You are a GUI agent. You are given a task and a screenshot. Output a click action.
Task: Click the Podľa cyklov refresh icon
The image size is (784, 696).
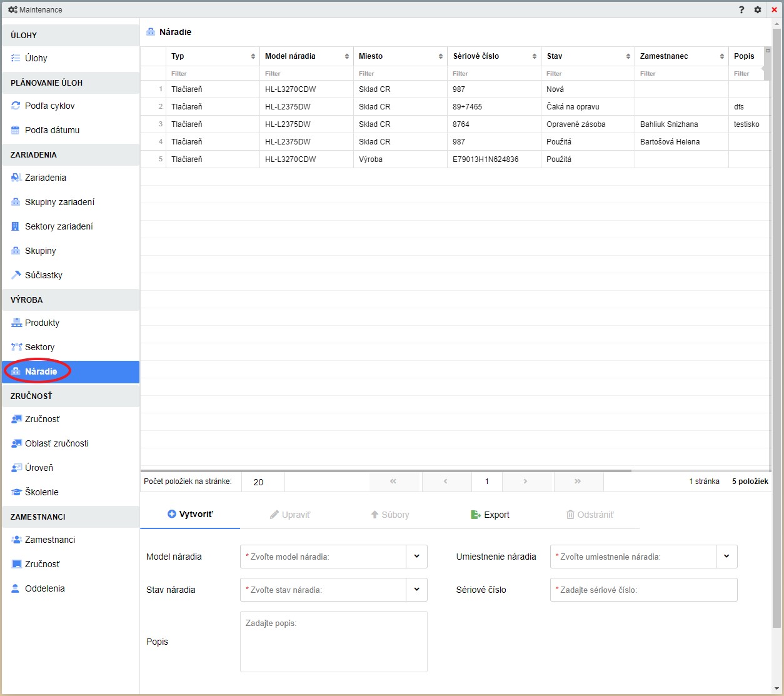pyautogui.click(x=16, y=106)
